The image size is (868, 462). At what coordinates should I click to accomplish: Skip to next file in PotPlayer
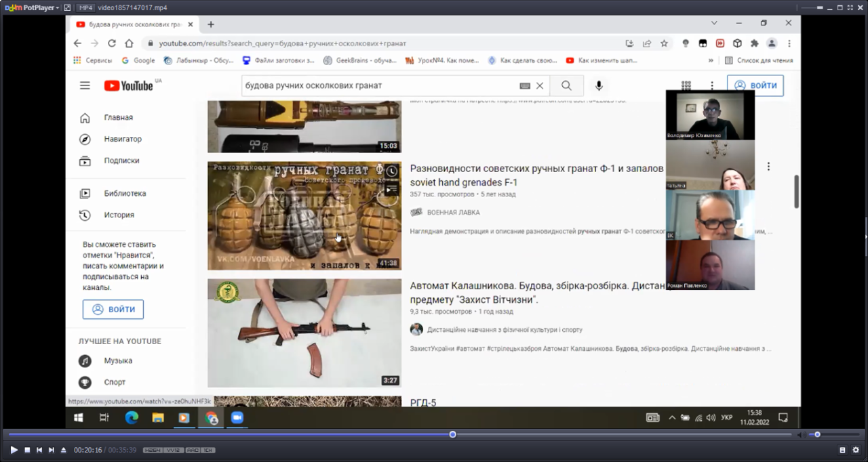[52, 450]
